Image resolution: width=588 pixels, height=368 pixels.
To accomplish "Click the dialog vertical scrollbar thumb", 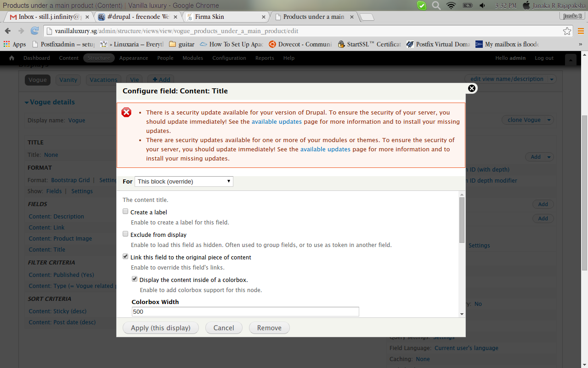I will [462, 220].
